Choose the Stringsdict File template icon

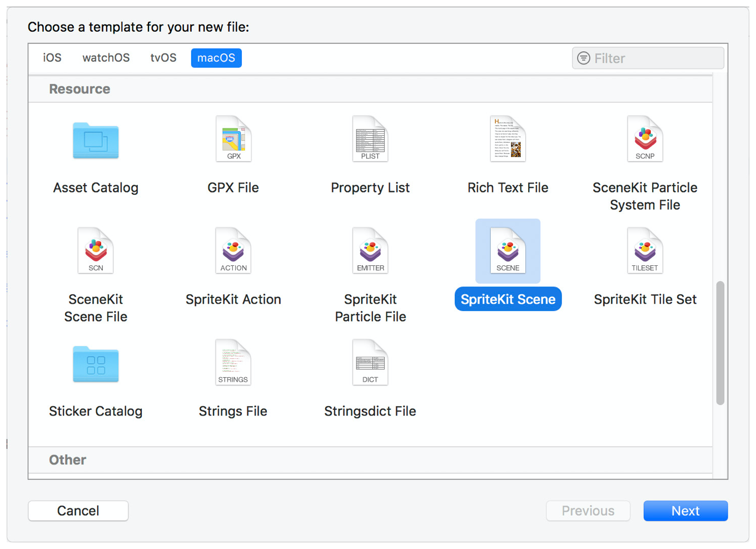[370, 363]
